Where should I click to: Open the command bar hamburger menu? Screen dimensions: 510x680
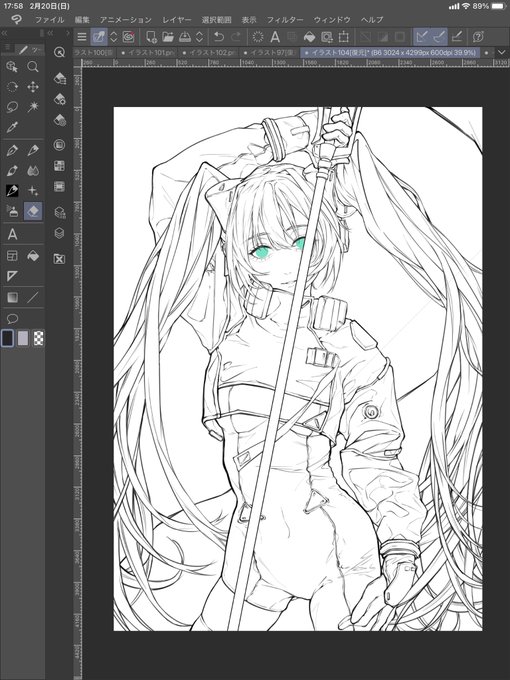pyautogui.click(x=82, y=37)
